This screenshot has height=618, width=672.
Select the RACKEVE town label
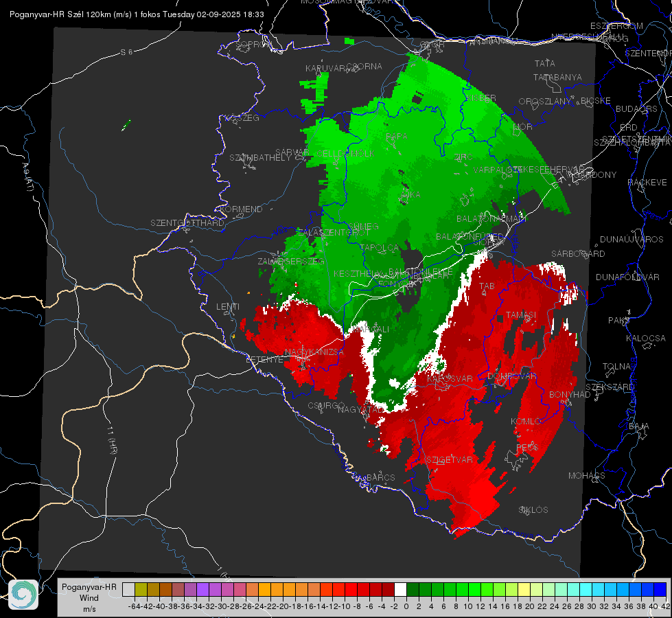point(647,183)
